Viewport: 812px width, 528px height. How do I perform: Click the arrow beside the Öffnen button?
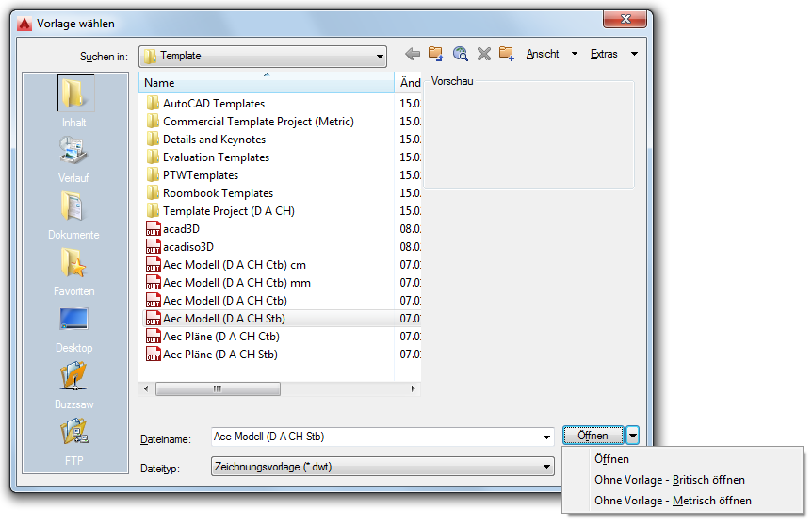[633, 436]
